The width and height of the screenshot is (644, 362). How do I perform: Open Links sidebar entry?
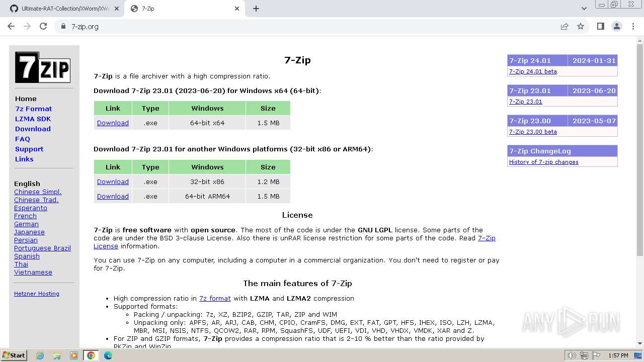[x=24, y=159]
